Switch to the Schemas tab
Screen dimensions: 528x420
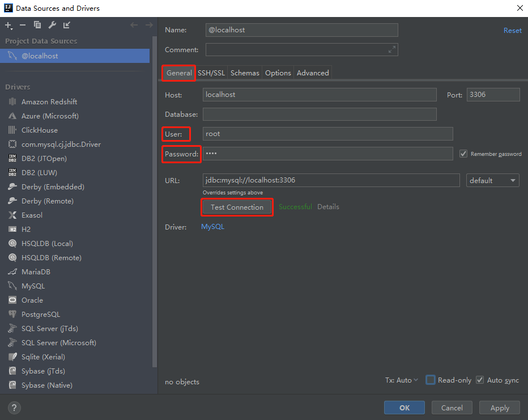tap(245, 73)
